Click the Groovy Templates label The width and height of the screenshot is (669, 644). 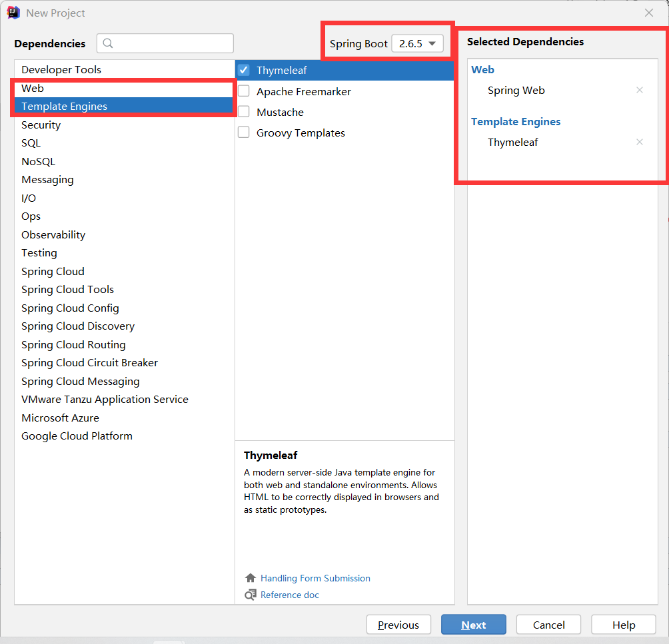[x=301, y=133]
